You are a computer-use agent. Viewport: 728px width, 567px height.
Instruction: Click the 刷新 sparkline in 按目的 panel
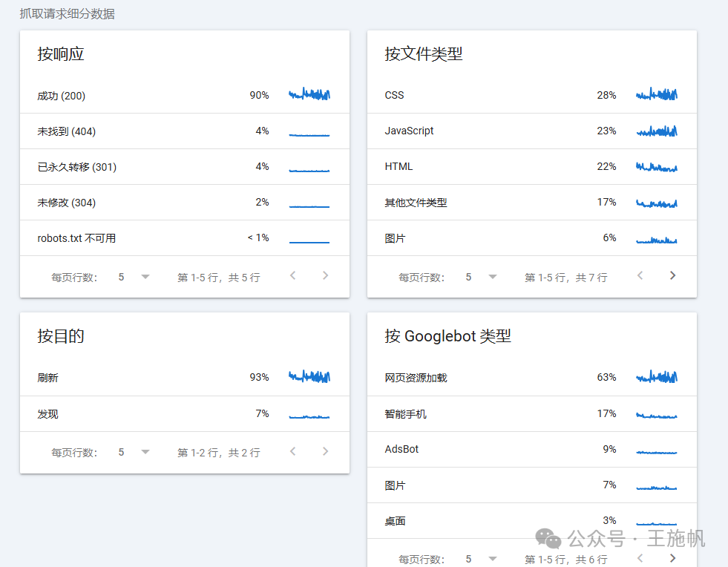(309, 377)
